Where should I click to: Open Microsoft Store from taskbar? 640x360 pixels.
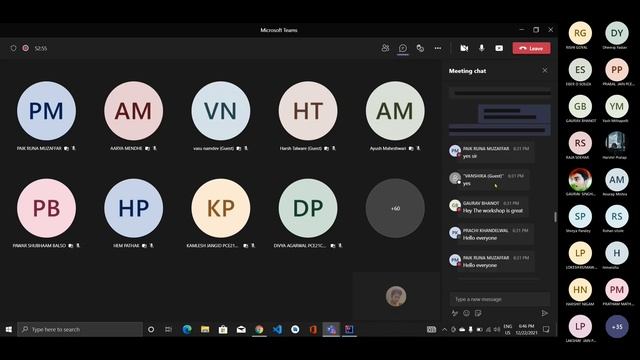pos(223,329)
